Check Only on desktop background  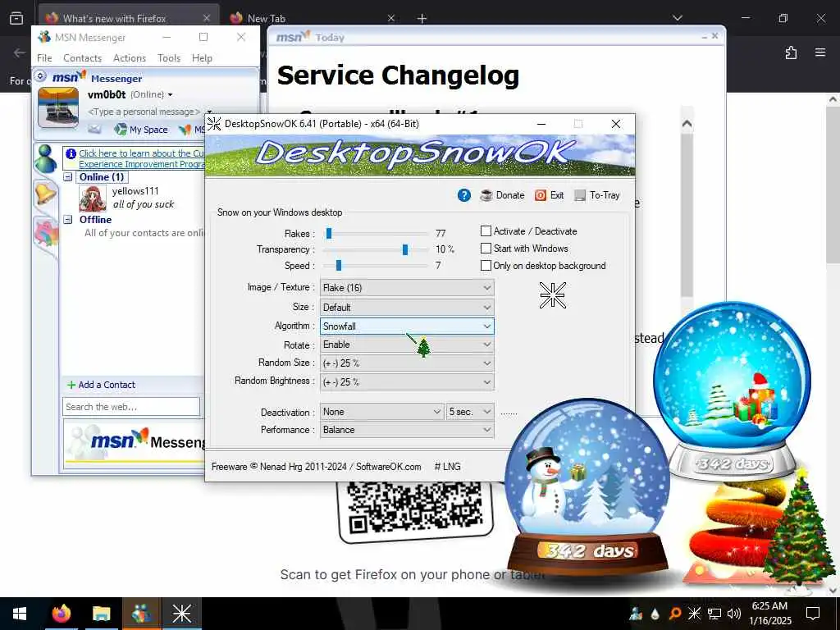486,265
